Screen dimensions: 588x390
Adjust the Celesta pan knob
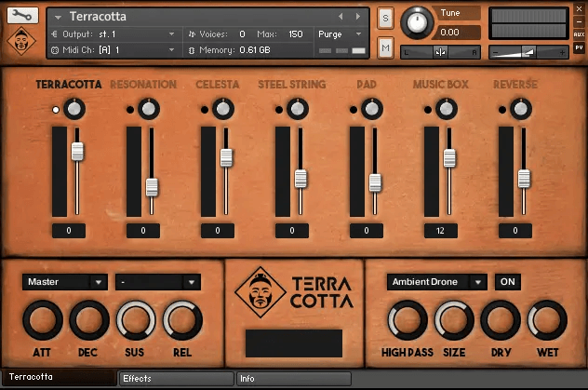(x=223, y=109)
